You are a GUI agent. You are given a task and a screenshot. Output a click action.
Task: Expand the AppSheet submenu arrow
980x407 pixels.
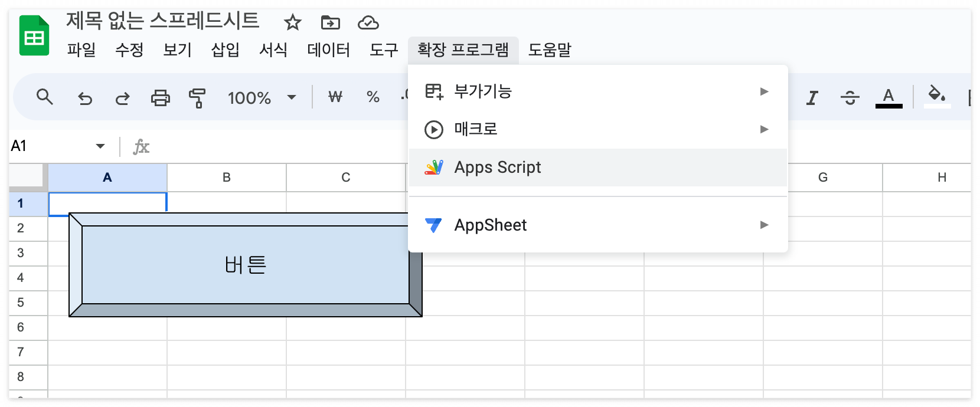click(x=765, y=225)
